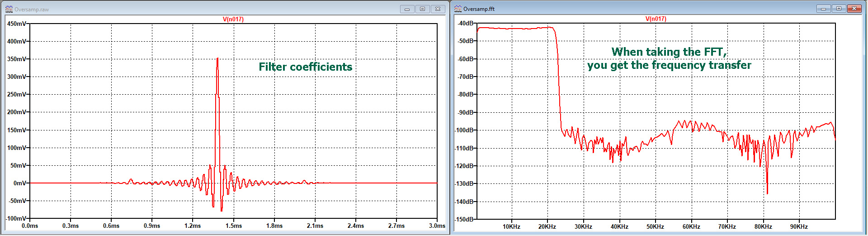This screenshot has height=236, width=868.
Task: Click the 200mV axis label
Action: point(17,112)
